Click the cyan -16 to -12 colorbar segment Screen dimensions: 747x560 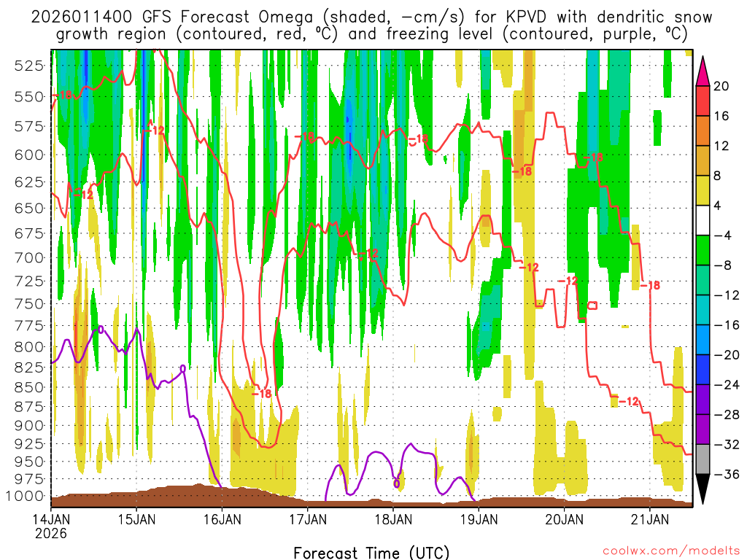(x=703, y=310)
